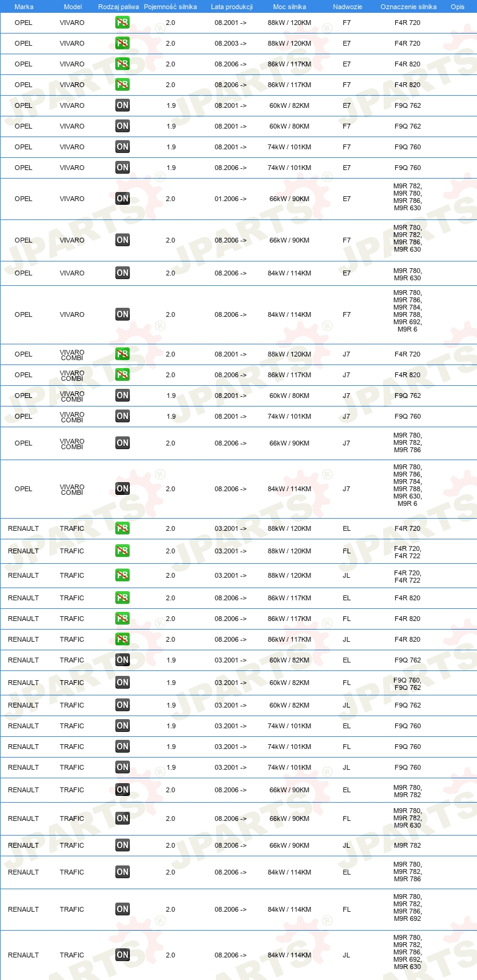Select the Pojemność silnika column header
The height and width of the screenshot is (980, 477).
click(x=170, y=7)
